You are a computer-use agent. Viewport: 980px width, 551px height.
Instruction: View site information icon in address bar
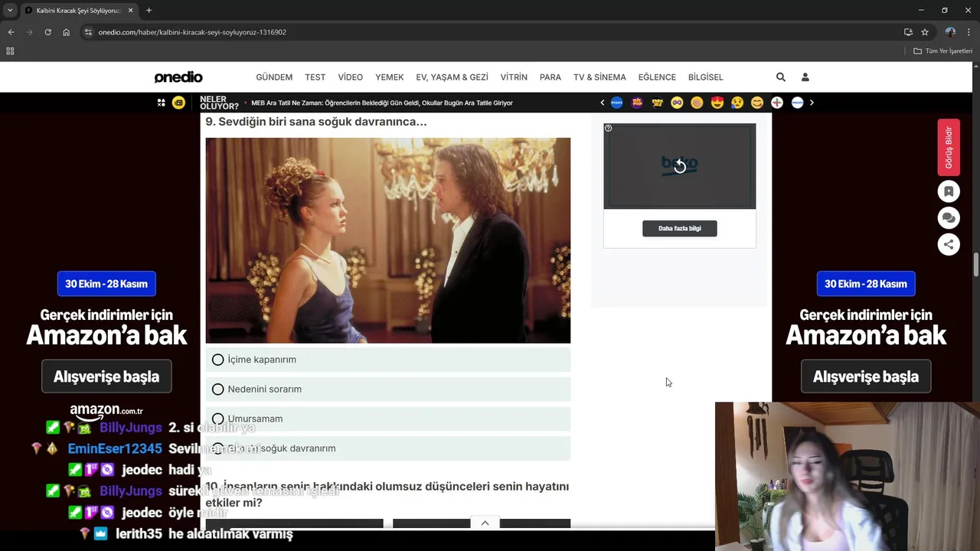(x=88, y=32)
